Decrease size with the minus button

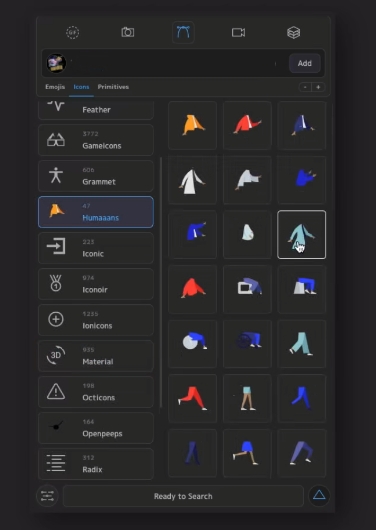305,87
